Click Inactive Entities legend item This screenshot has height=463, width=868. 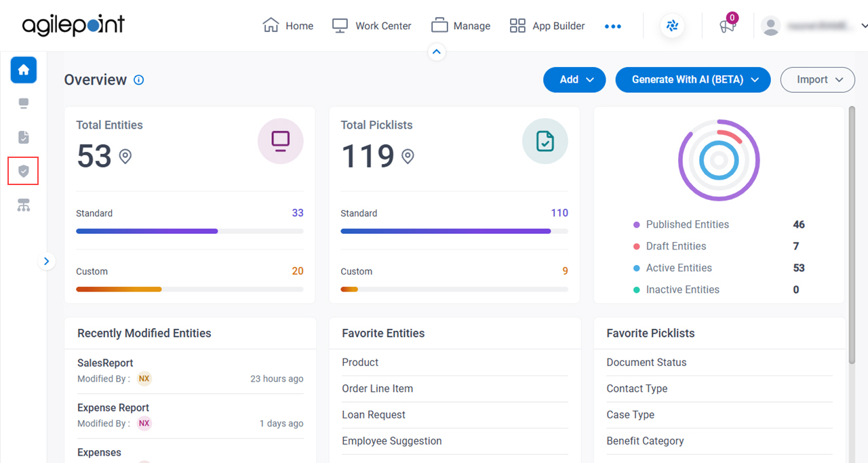click(x=676, y=289)
